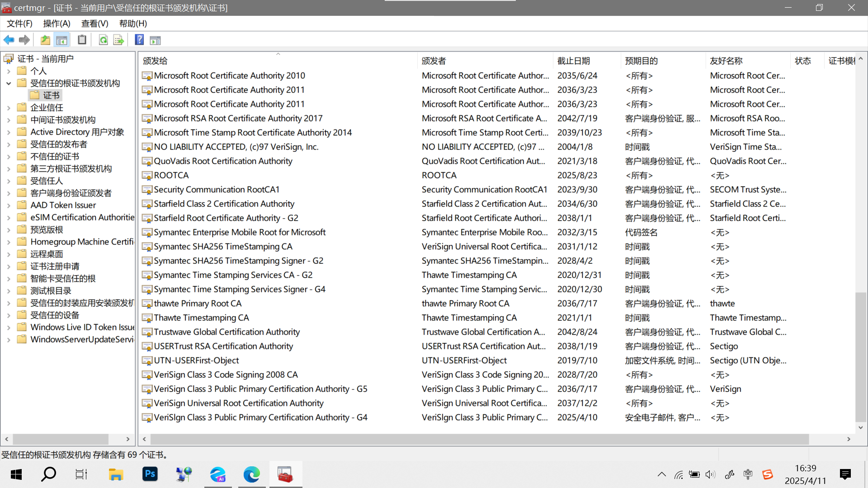Click the green Refresh icon
This screenshot has width=868, height=488.
(103, 40)
